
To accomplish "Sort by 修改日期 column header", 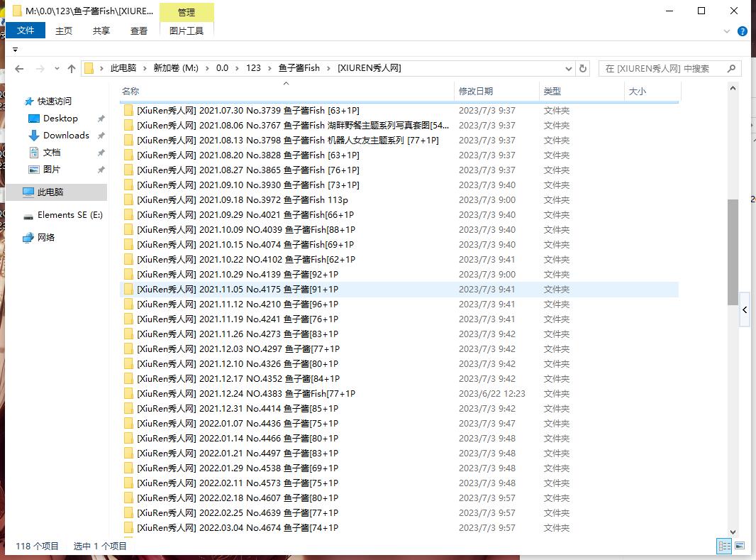I will coord(496,91).
